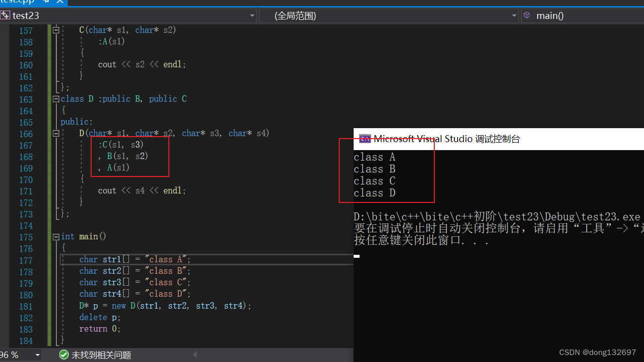The image size is (644, 362).
Task: Click the ', A(s1)' initializer at line 169
Action: [114, 168]
